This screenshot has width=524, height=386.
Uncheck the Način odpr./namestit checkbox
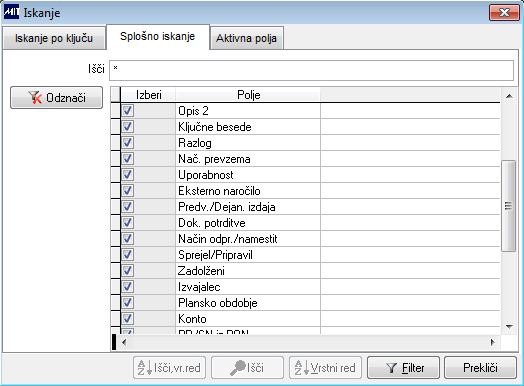click(x=127, y=239)
